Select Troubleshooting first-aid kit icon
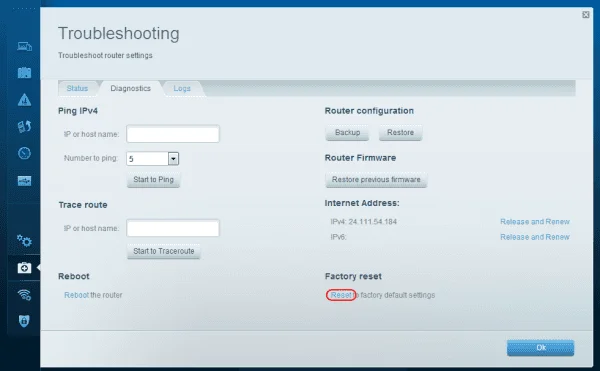Viewport: 600px width, 371px height. 24,267
